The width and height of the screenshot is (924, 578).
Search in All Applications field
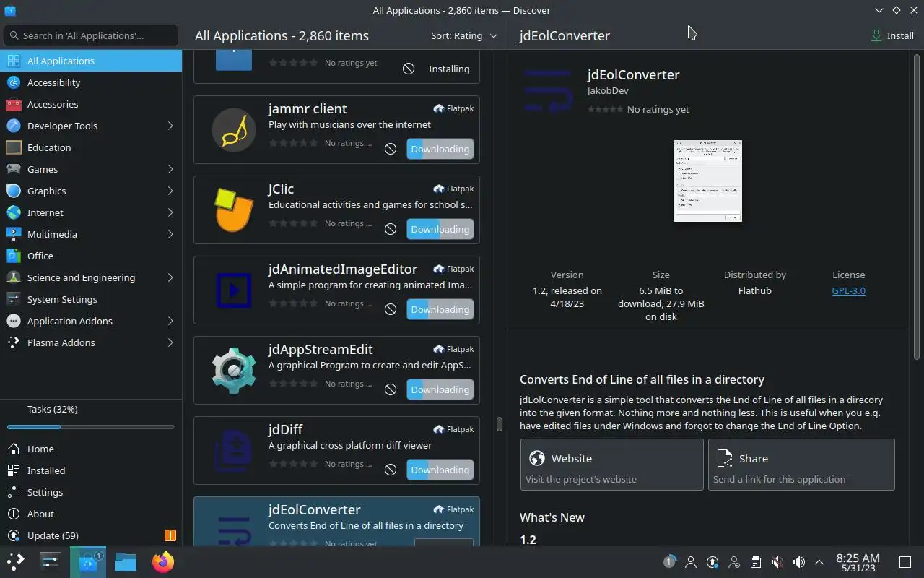click(91, 35)
